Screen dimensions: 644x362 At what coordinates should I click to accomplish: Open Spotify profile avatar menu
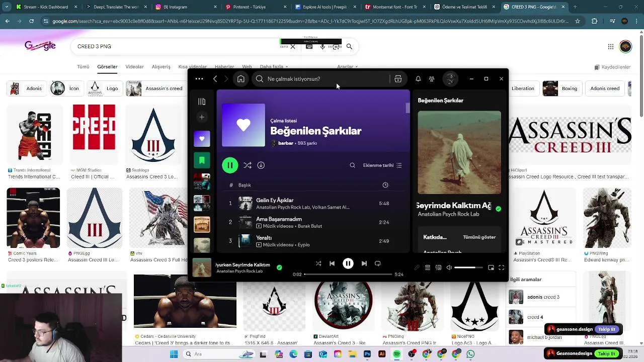click(x=450, y=79)
